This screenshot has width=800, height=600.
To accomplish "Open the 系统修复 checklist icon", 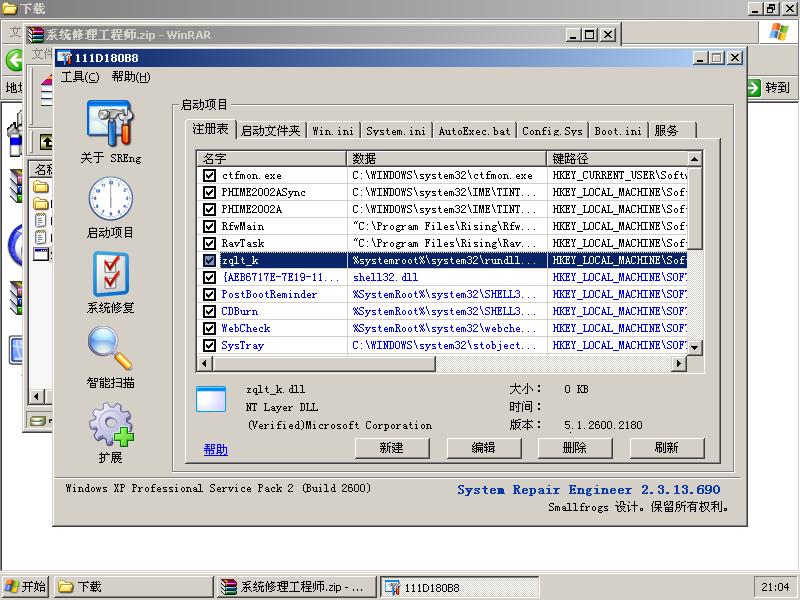I will pos(111,274).
